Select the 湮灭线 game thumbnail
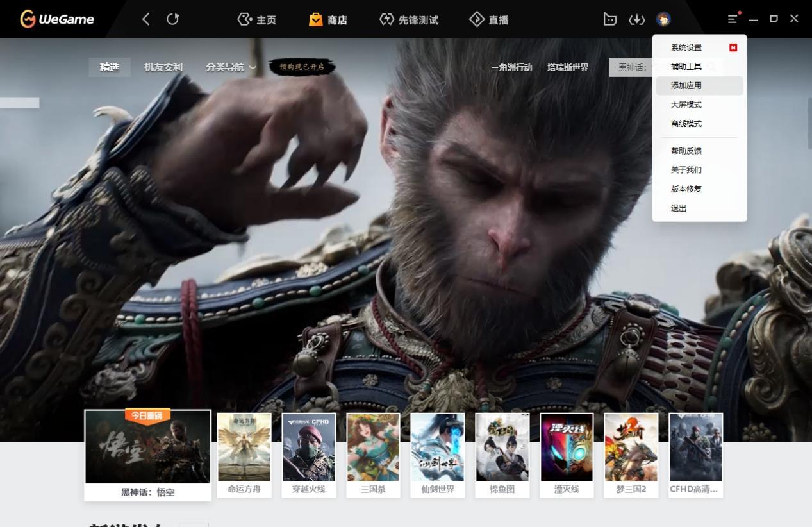 pos(567,455)
